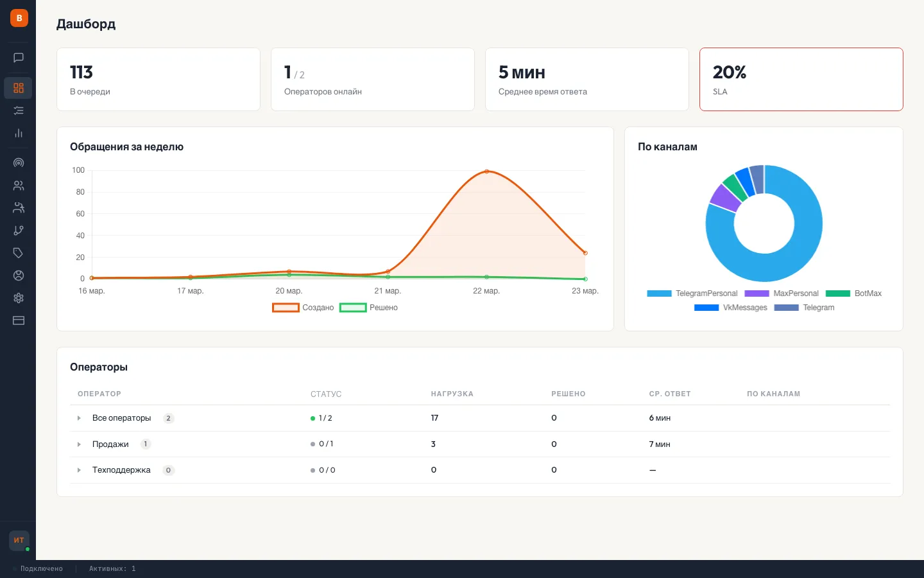924x578 pixels.
Task: Open the settings gear icon in sidebar
Action: (x=19, y=298)
